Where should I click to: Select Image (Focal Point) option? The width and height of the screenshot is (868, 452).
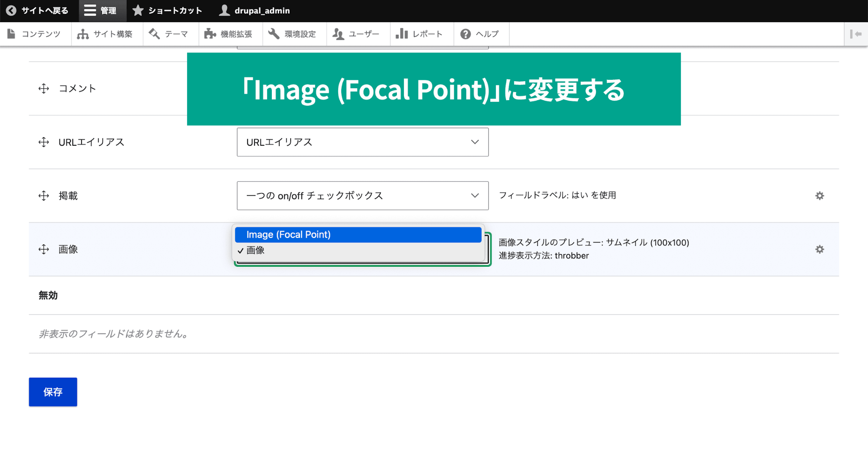(358, 235)
